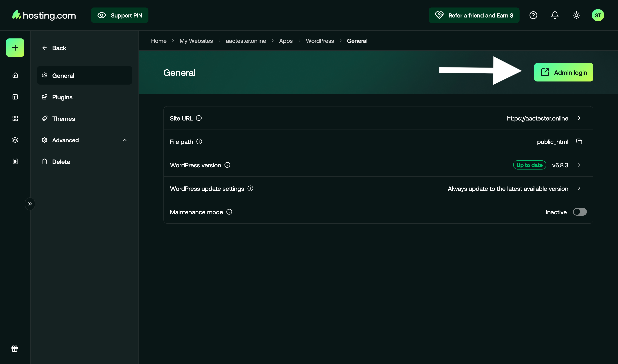
Task: Toggle light/dark theme sun icon
Action: coord(576,15)
